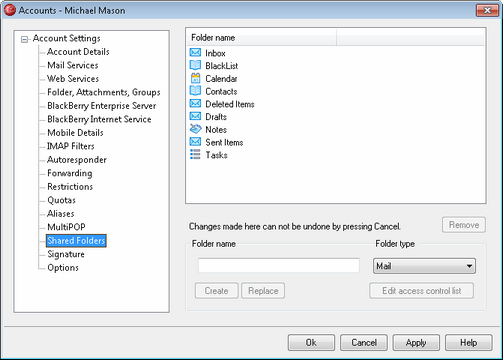Viewport: 503px width, 360px height.
Task: Select the Shared Folders tree item
Action: tap(76, 241)
